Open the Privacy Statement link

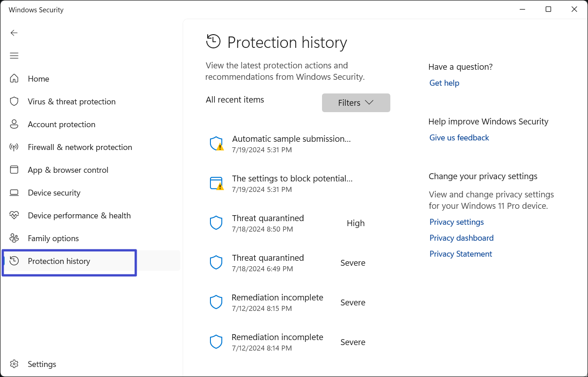[x=460, y=254]
